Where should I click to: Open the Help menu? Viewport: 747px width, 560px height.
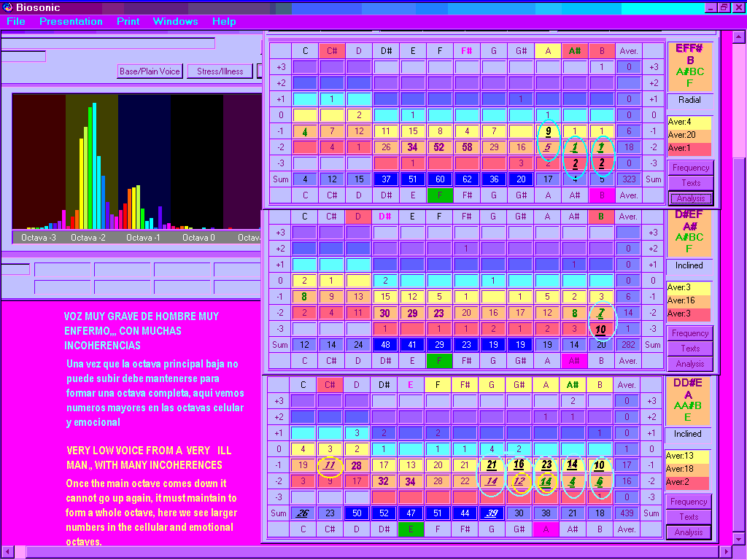tap(224, 21)
